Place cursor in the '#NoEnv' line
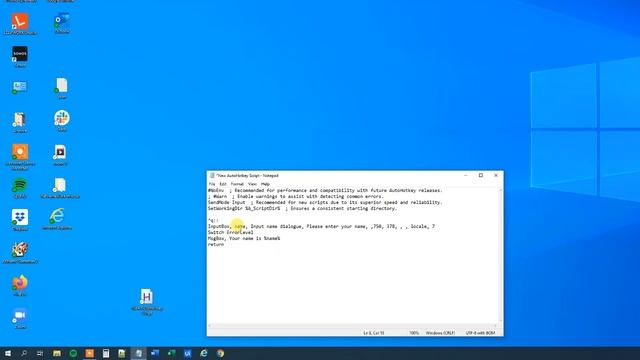Screen dimensions: 640x360 click(x=325, y=191)
